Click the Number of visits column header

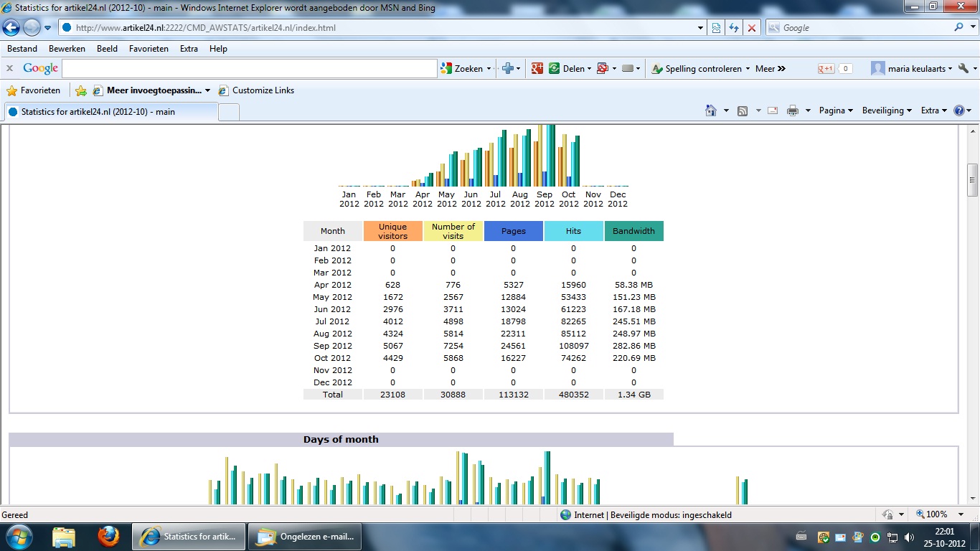coord(453,231)
